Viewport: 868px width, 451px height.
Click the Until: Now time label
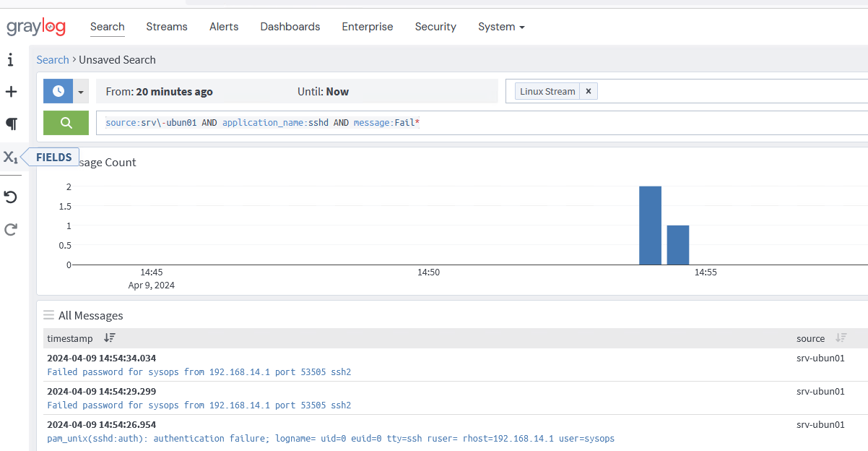323,92
